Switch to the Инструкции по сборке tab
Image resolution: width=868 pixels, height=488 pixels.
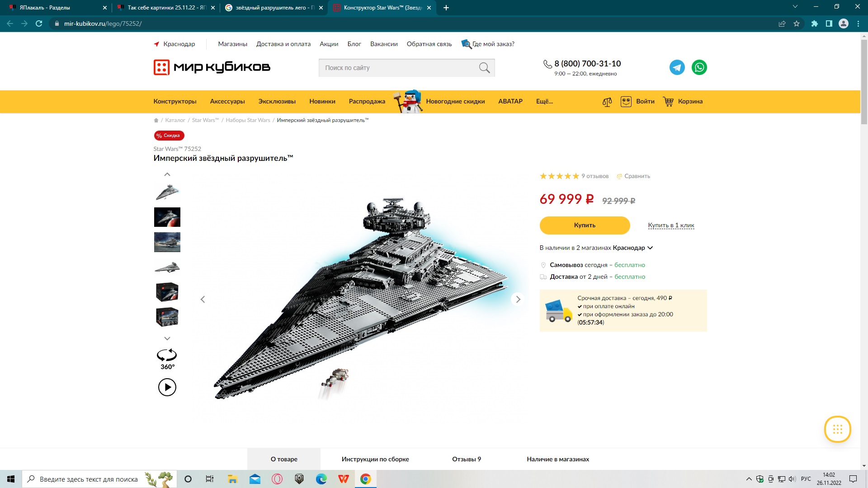[375, 459]
